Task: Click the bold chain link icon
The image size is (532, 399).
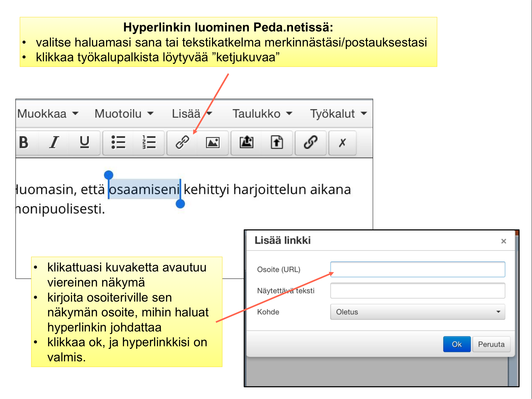Action: [310, 142]
